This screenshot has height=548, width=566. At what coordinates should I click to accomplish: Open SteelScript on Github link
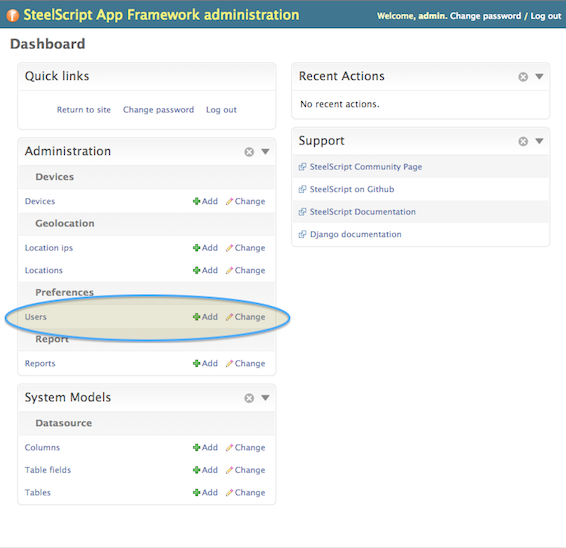pos(352,189)
